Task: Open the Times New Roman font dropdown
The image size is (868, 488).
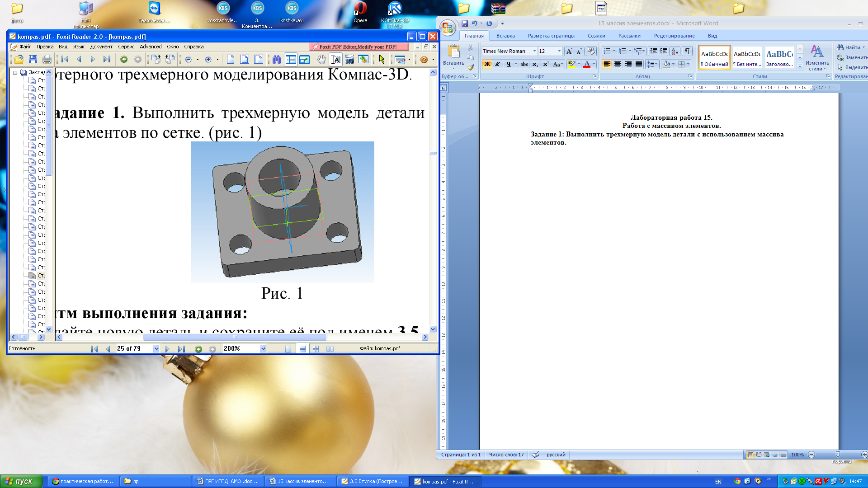Action: pyautogui.click(x=534, y=51)
